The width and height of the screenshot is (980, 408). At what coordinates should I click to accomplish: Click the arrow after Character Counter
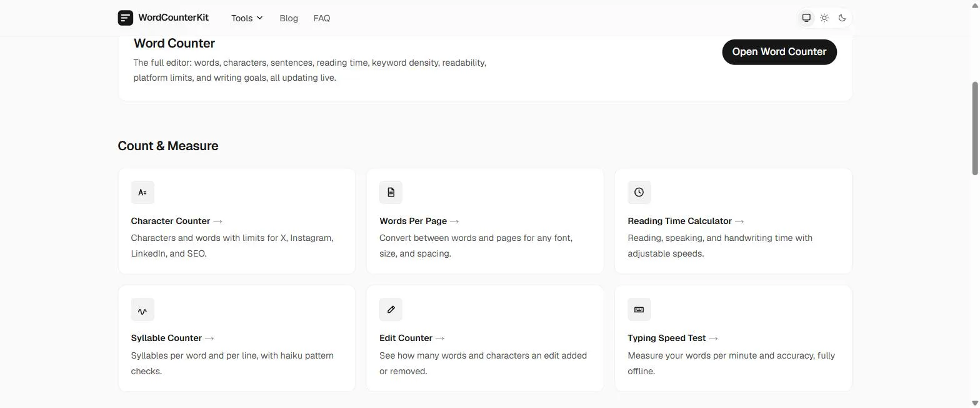coord(217,222)
